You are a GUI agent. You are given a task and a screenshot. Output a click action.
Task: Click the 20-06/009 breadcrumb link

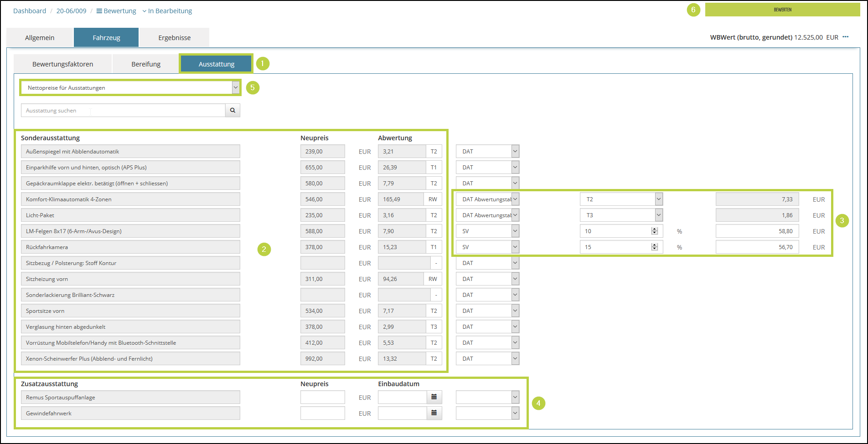71,11
